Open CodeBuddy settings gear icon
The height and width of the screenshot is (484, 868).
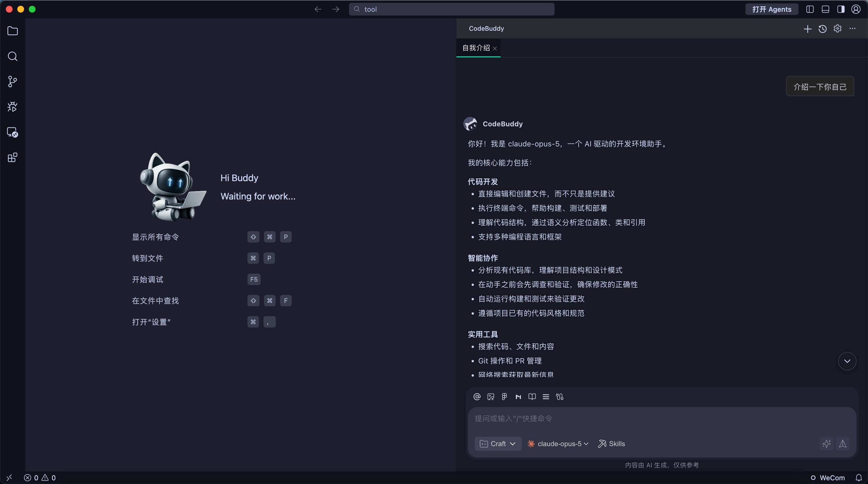[x=838, y=29]
